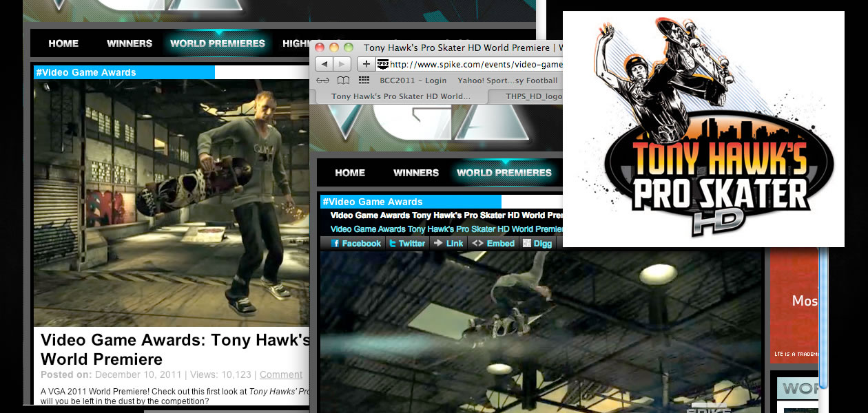Open WORLD PREMIERES in back window nav
The width and height of the screenshot is (868, 413).
[x=218, y=43]
